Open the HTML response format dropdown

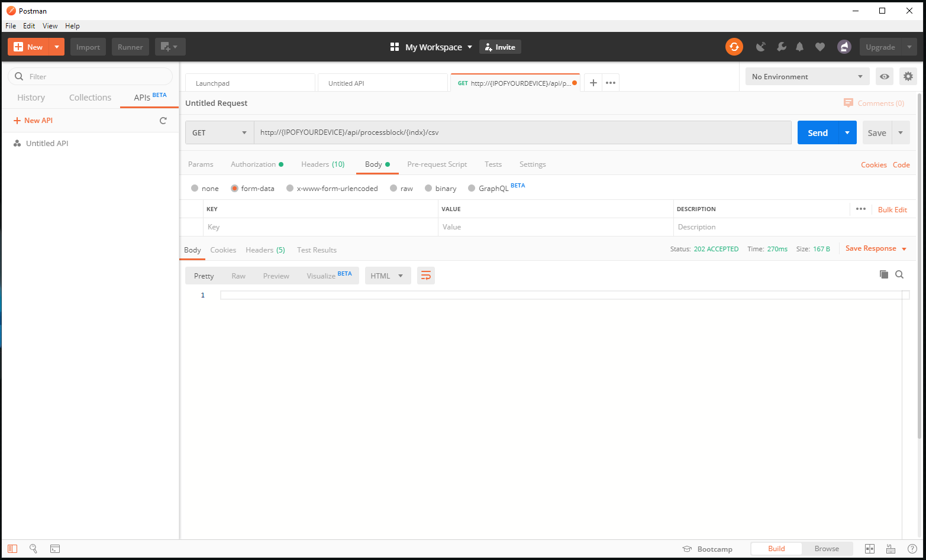(388, 276)
